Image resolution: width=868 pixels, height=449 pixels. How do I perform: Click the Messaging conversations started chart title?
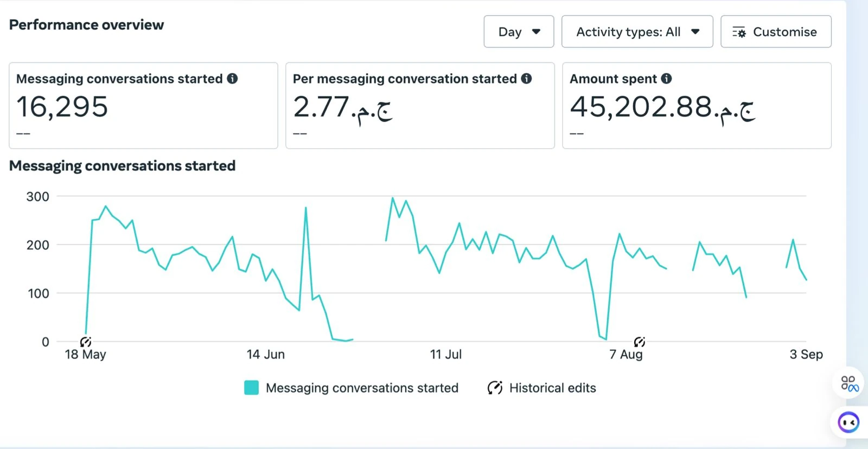[x=122, y=166]
